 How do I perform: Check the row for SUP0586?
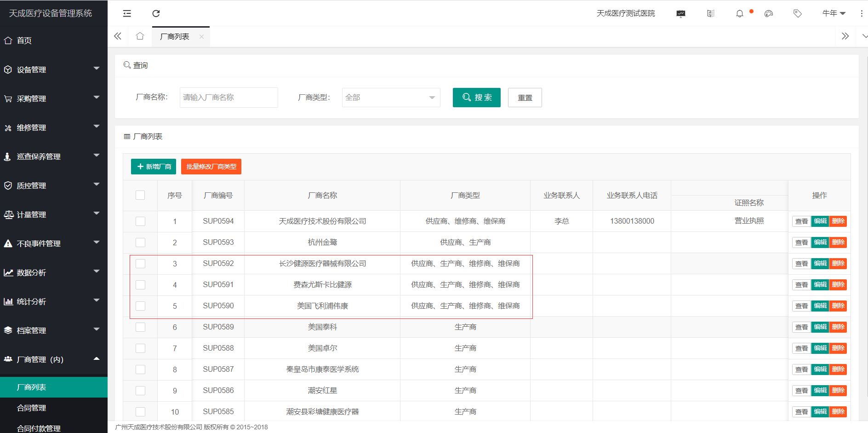[140, 391]
